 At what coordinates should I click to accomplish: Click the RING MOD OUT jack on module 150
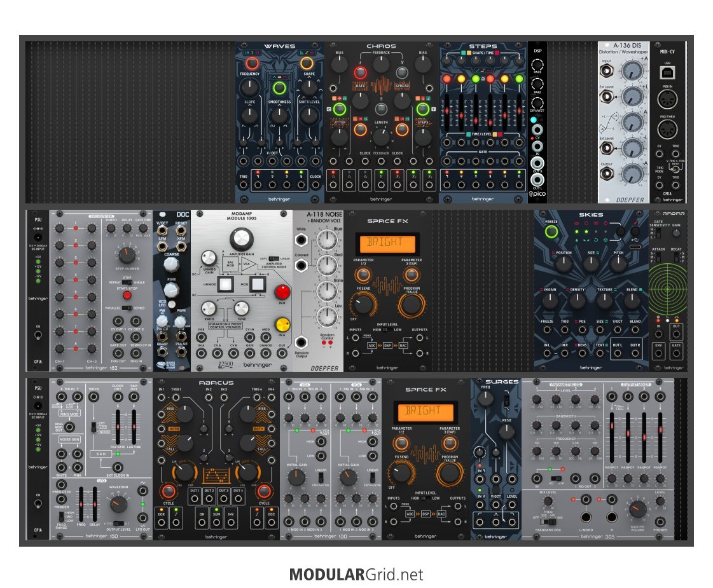[x=69, y=427]
